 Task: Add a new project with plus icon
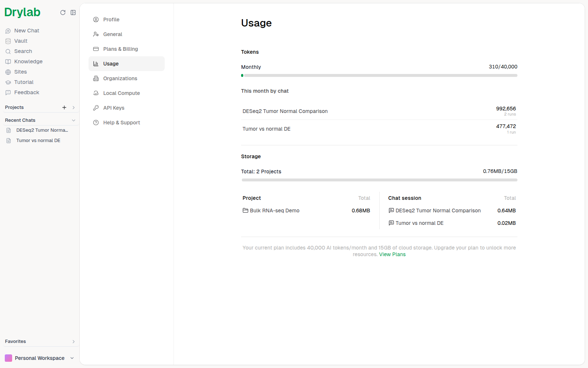coord(64,107)
